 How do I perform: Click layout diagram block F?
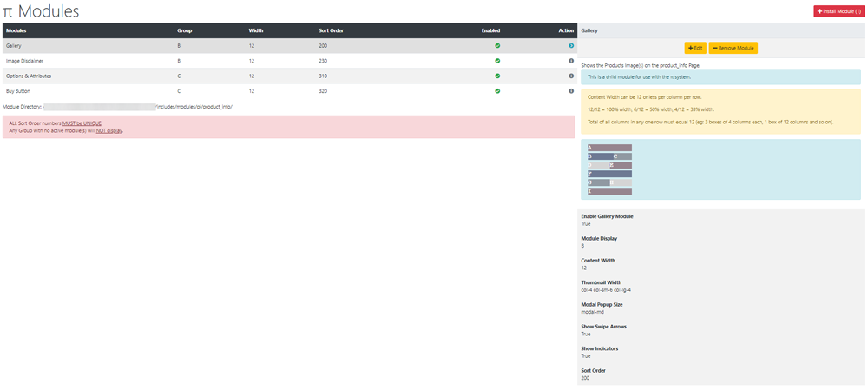coord(609,174)
